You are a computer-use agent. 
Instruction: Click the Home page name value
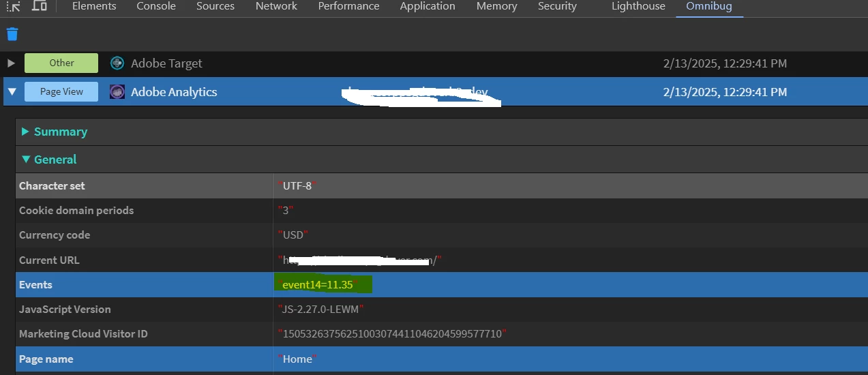[297, 359]
